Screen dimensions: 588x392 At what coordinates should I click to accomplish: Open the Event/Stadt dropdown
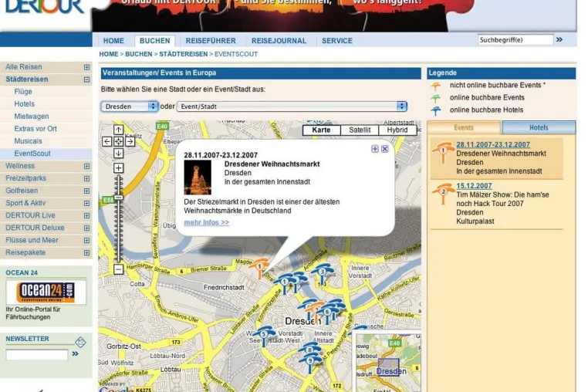(x=292, y=106)
